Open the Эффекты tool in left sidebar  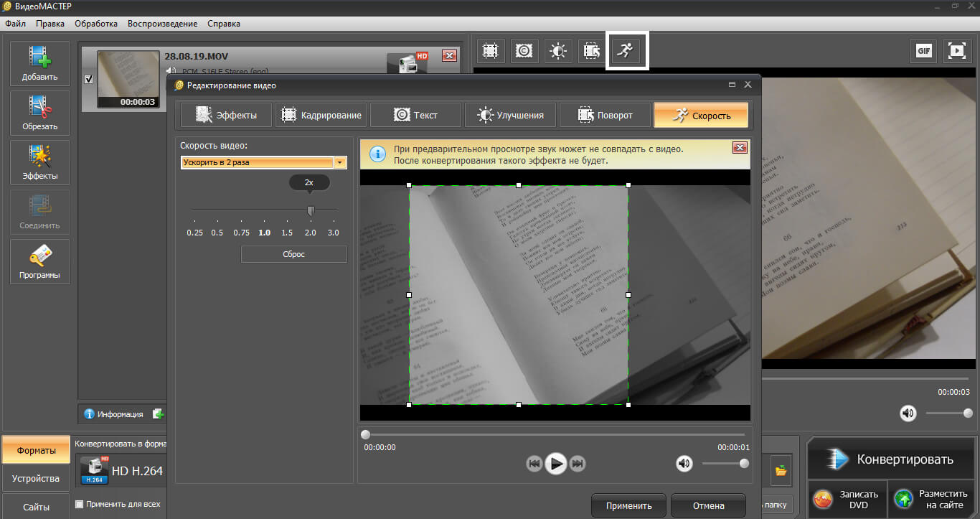(40, 163)
